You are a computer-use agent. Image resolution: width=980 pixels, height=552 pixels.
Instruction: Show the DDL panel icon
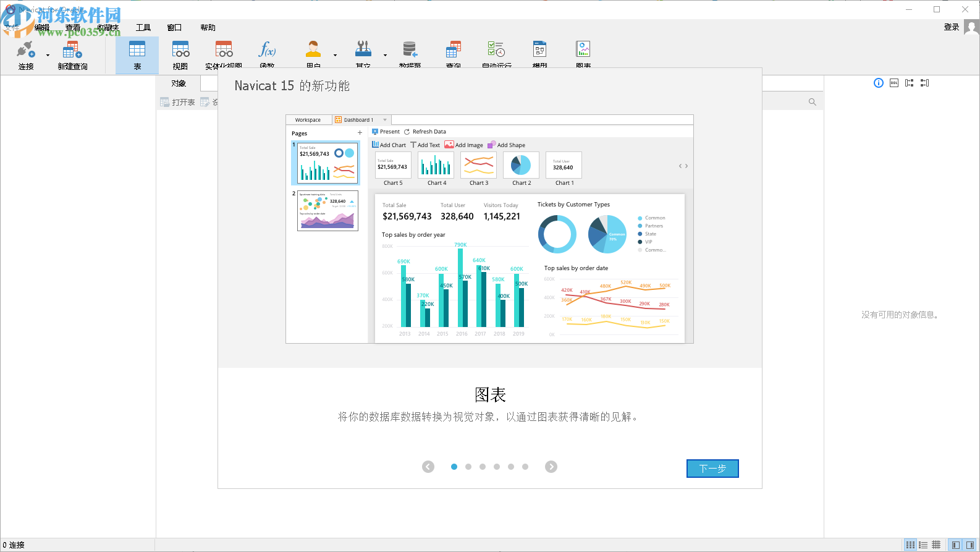pos(894,83)
